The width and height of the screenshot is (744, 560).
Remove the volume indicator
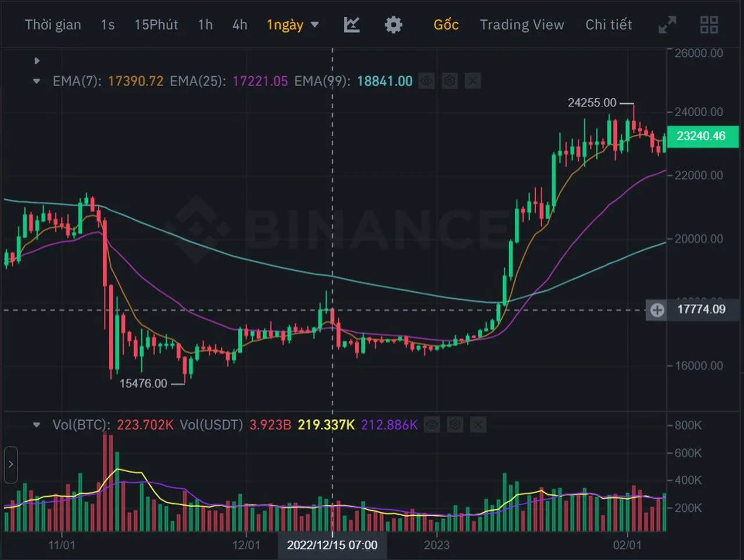pyautogui.click(x=478, y=425)
